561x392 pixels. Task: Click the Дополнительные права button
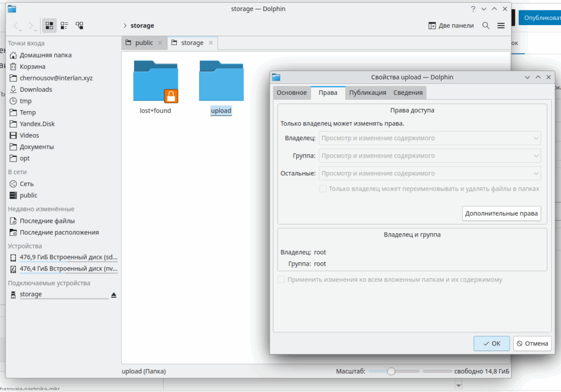point(501,214)
